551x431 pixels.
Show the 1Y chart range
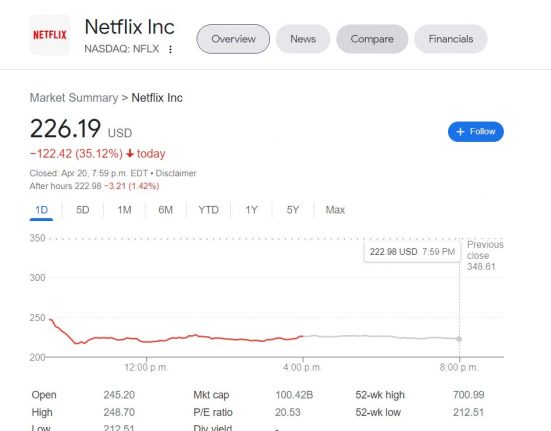251,210
